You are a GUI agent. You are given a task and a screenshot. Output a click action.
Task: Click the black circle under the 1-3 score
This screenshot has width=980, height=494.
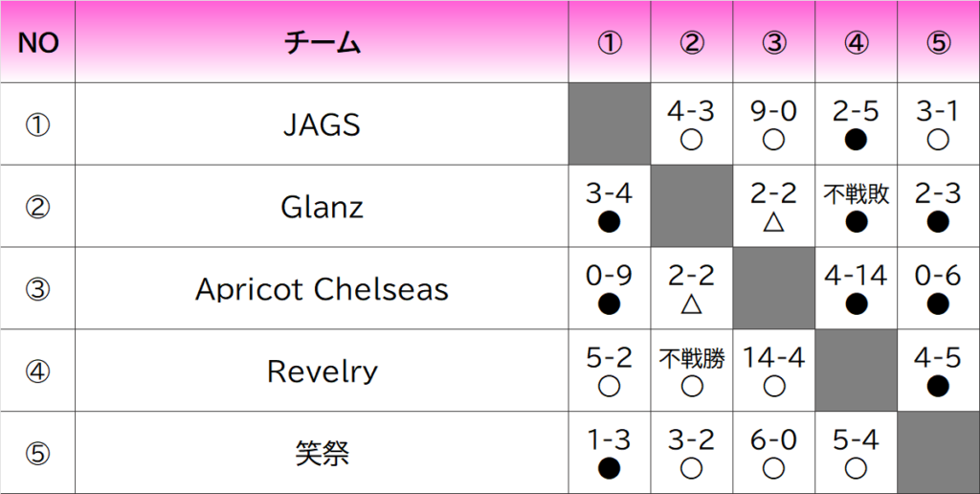(610, 469)
